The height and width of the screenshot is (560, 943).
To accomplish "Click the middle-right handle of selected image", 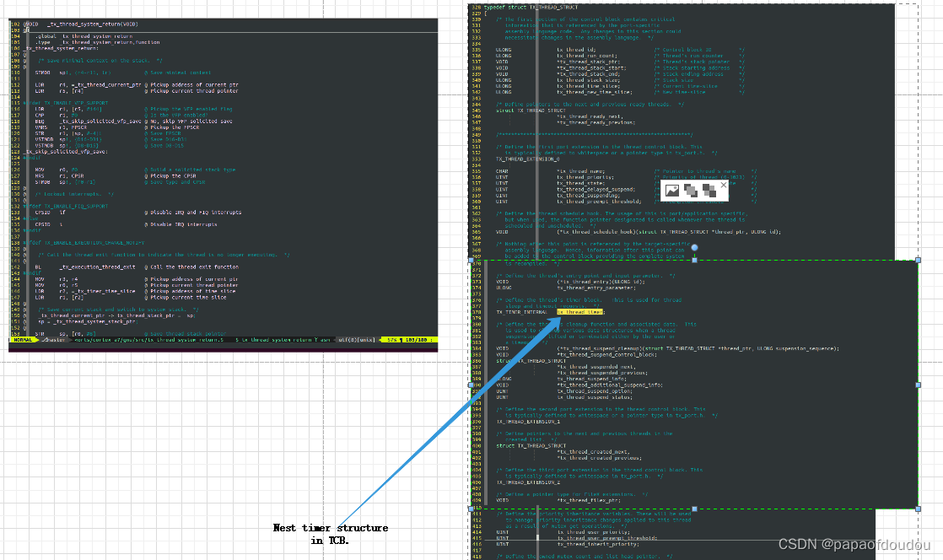I will (918, 385).
